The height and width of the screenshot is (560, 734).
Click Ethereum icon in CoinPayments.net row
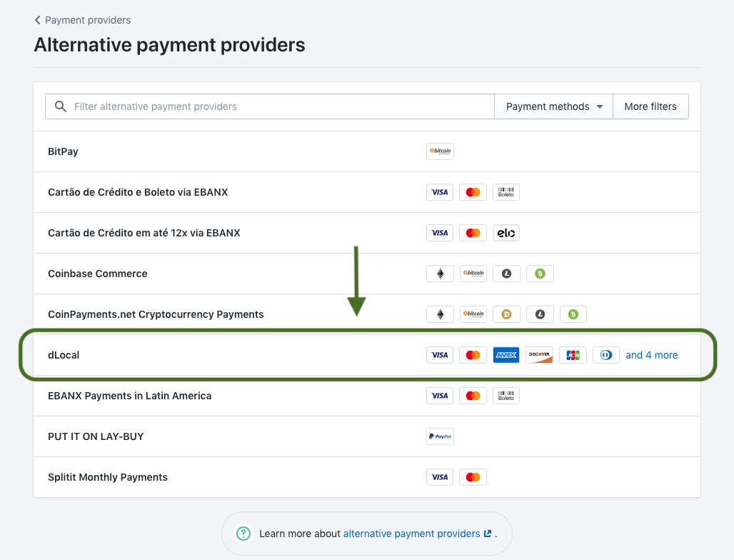440,314
